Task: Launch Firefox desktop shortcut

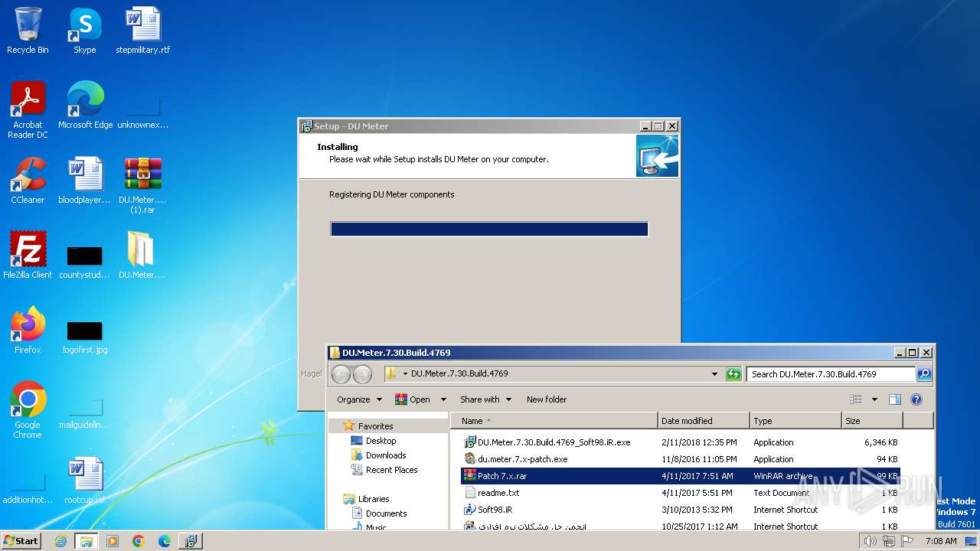Action: (28, 331)
